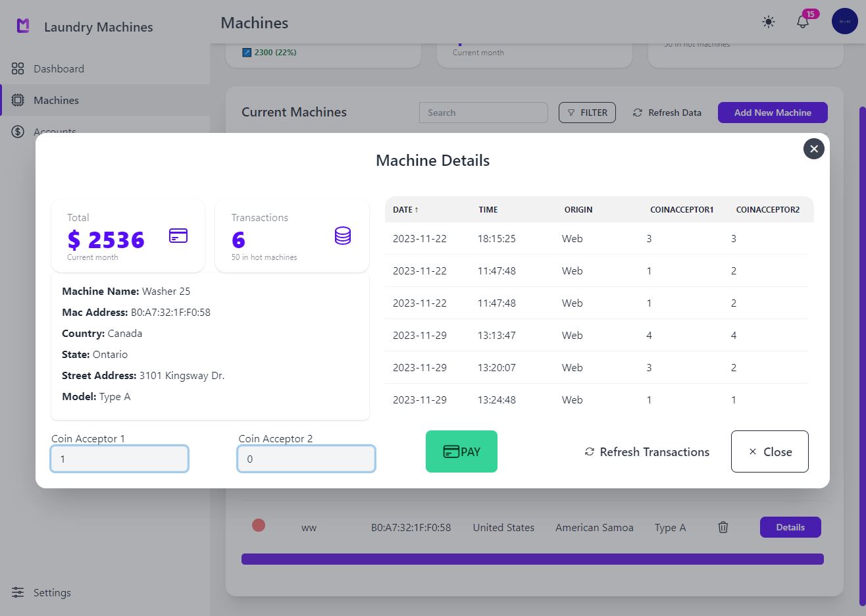Viewport: 866px width, 616px height.
Task: Delete machine ww with trash icon
Action: [x=723, y=527]
